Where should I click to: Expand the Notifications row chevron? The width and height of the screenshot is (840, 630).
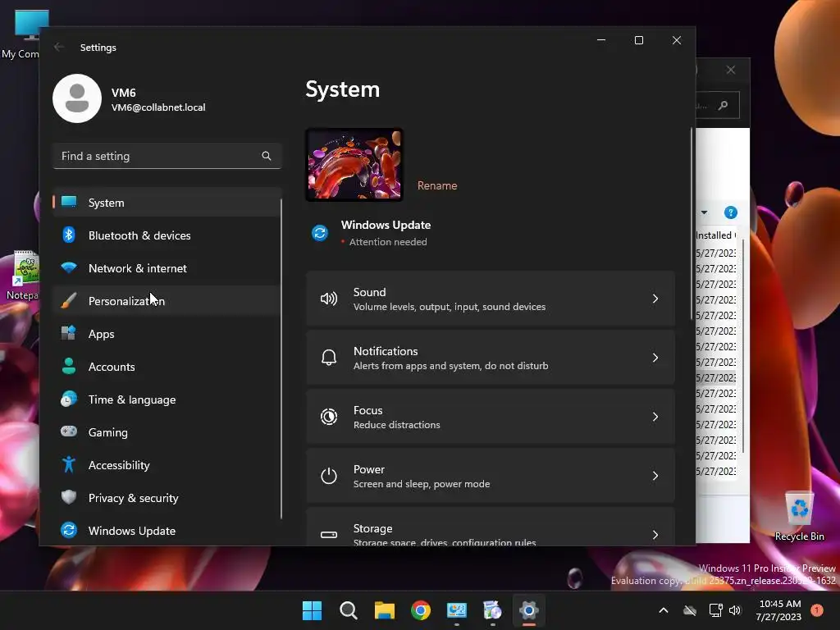pos(655,358)
